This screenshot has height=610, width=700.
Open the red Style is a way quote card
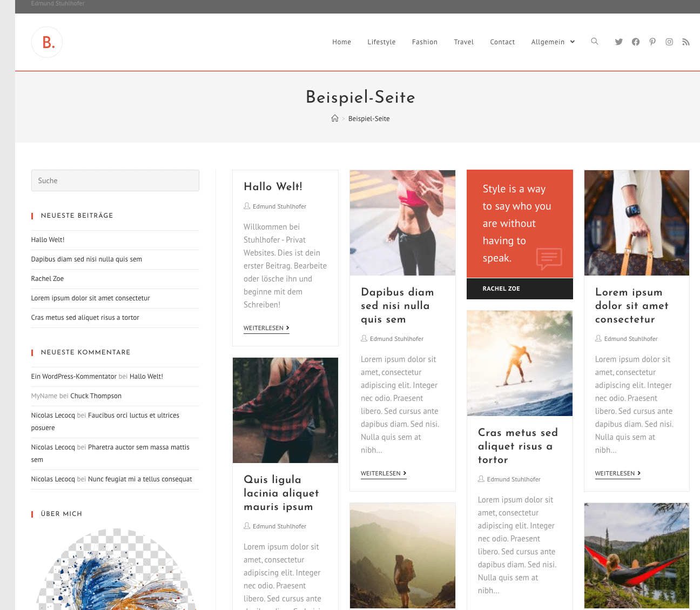point(520,224)
